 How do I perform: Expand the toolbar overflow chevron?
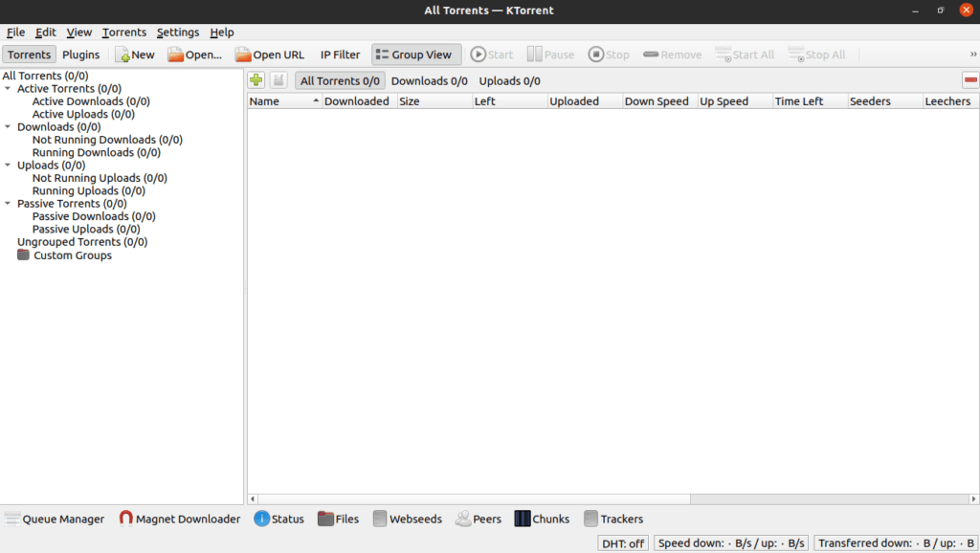coord(973,55)
